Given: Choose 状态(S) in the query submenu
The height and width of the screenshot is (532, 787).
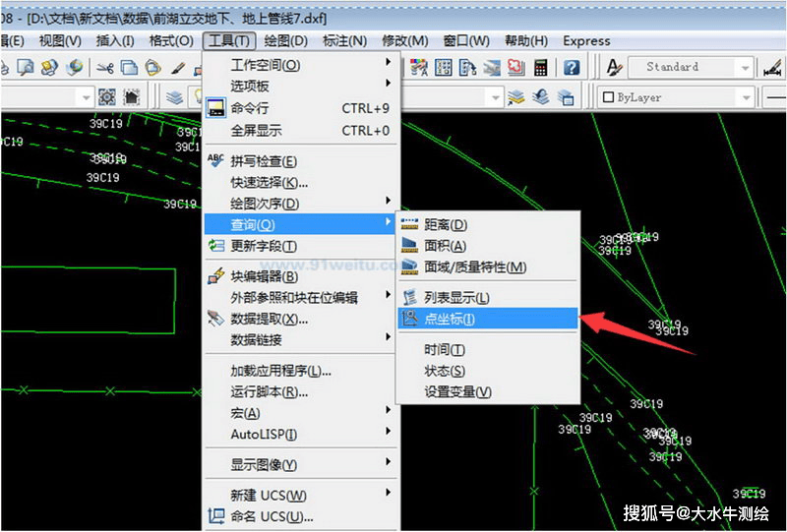Looking at the screenshot, I should point(487,371).
